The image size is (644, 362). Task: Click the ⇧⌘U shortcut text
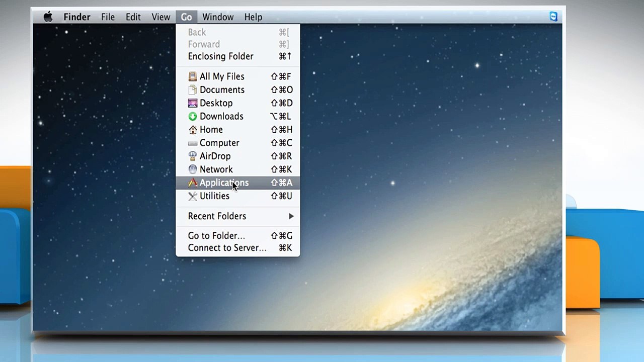[x=281, y=196]
